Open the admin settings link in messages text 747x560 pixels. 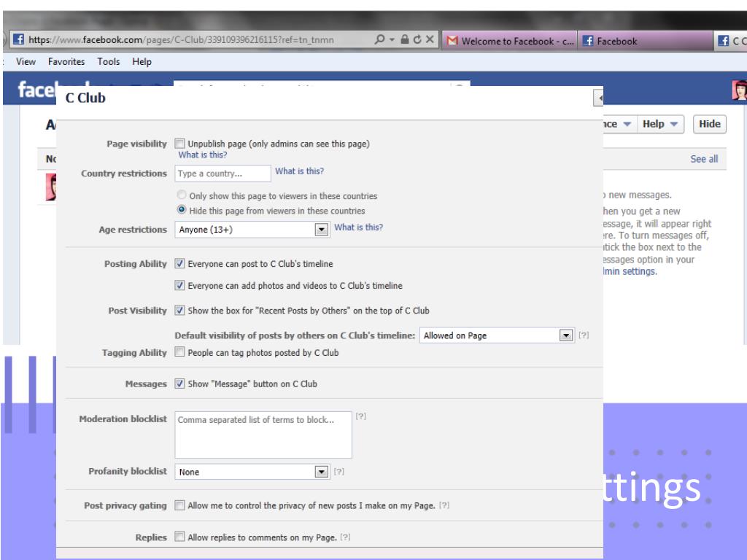click(x=630, y=271)
